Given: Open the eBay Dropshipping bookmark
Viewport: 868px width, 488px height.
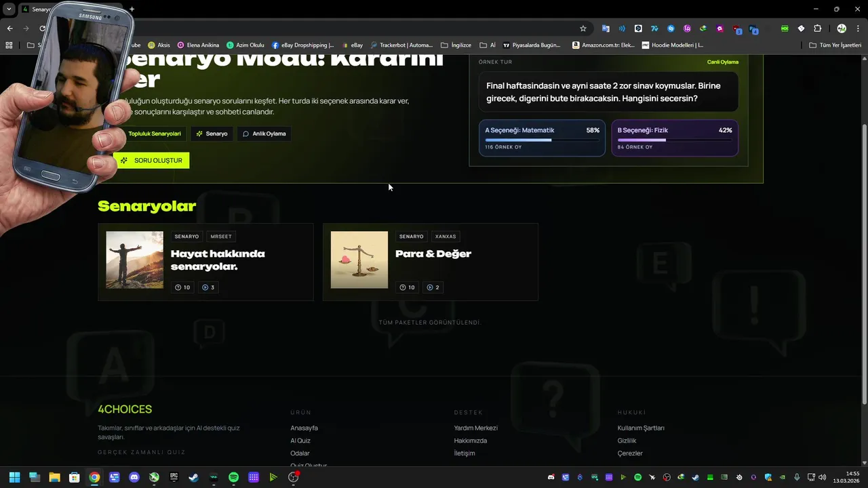Looking at the screenshot, I should point(303,45).
